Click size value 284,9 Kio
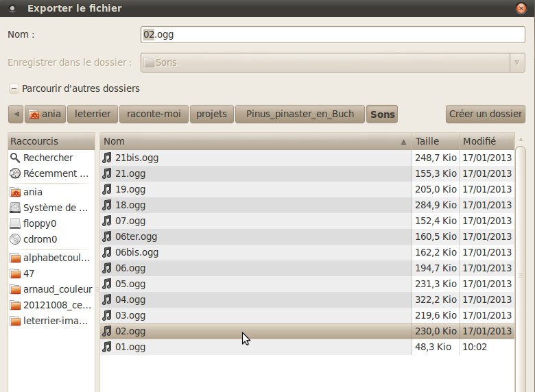535x392 pixels. [436, 205]
